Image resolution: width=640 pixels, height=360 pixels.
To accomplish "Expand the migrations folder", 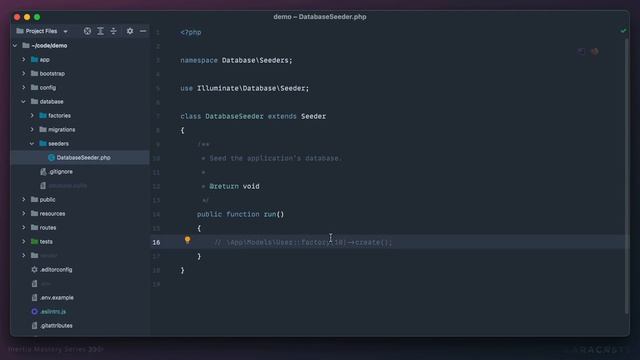I will pos(32,129).
